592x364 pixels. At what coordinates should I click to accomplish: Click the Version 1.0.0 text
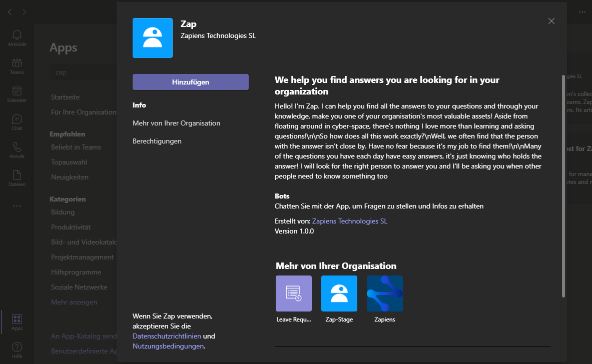294,231
